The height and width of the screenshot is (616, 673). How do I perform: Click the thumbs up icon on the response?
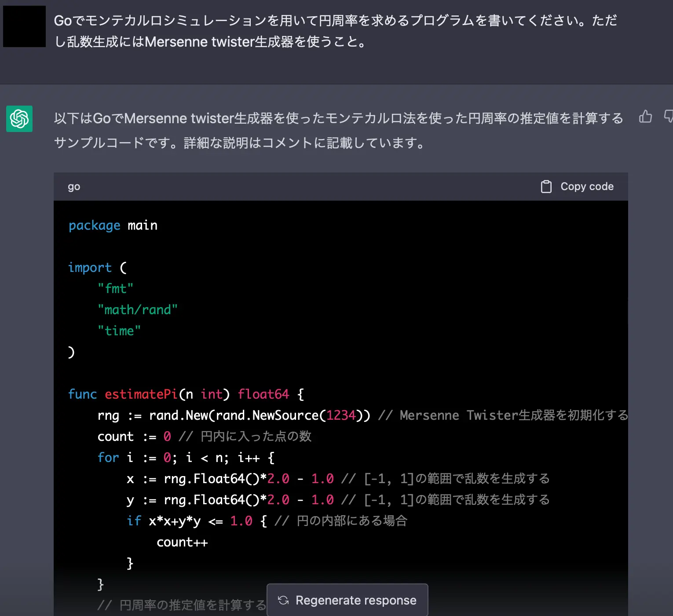[645, 117]
